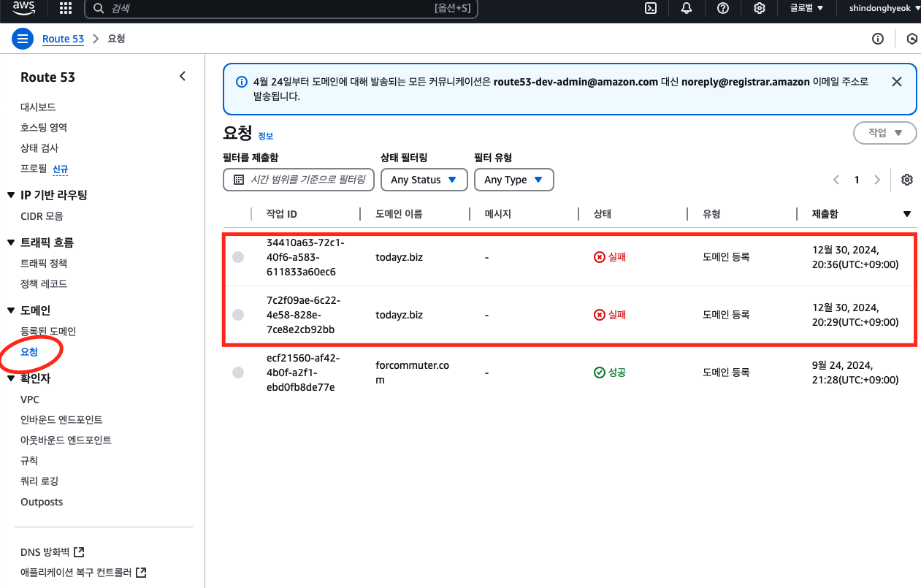Viewport: 921px width, 588px height.
Task: Collapse the IP 기반 라우팅 section
Action: (x=11, y=195)
